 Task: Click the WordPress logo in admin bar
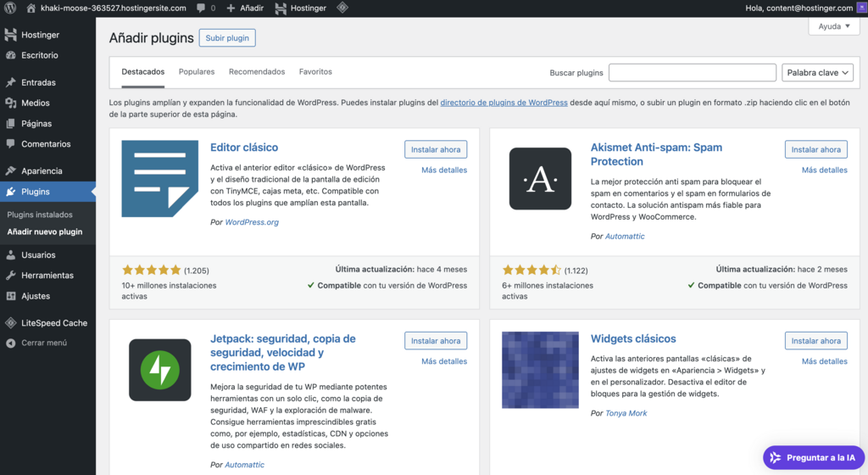pos(11,8)
